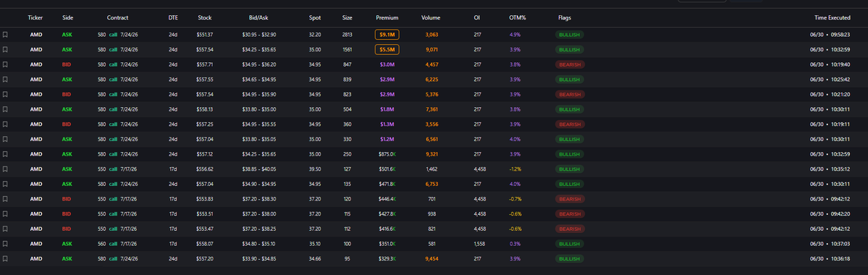Bookmark the AMD row with size 360

pos(4,124)
